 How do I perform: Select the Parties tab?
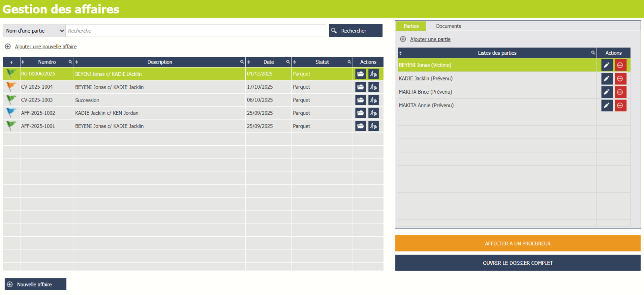tap(411, 26)
